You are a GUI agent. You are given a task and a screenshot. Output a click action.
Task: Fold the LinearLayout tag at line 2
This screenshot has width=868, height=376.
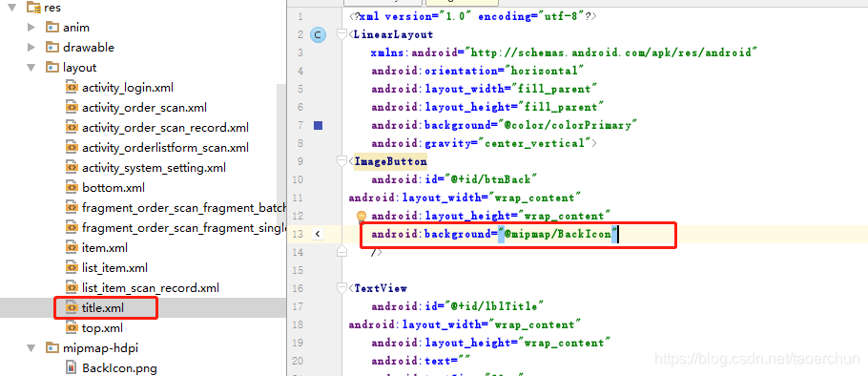click(341, 35)
